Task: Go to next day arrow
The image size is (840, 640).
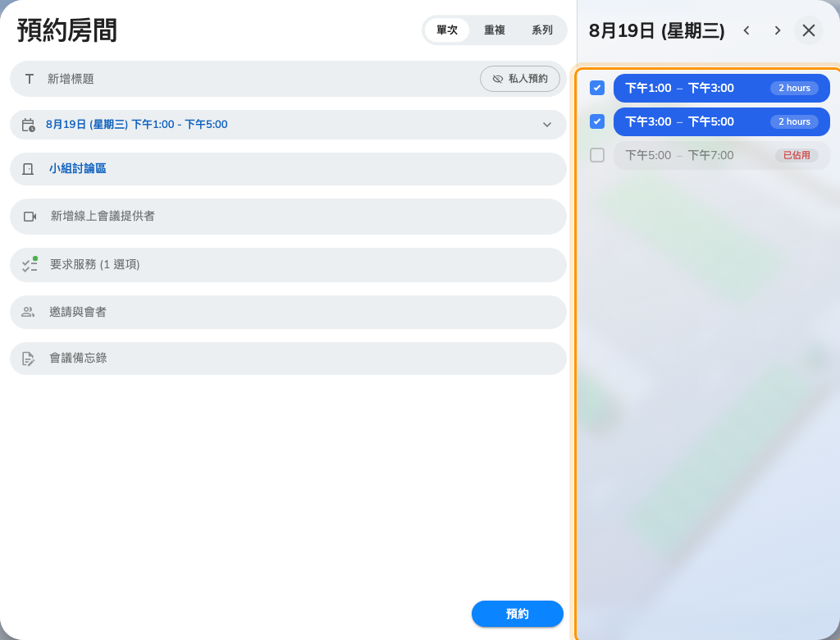Action: 778,30
